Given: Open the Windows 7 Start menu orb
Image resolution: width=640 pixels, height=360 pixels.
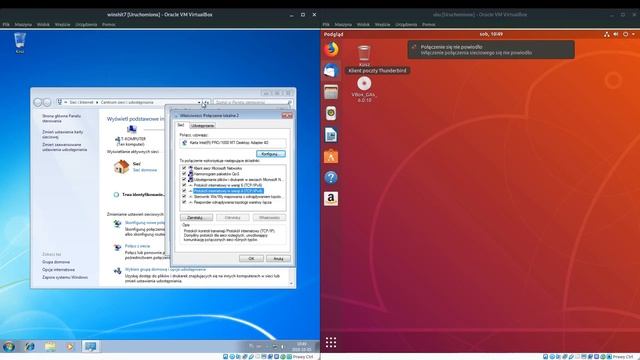Looking at the screenshot, I should (9, 347).
